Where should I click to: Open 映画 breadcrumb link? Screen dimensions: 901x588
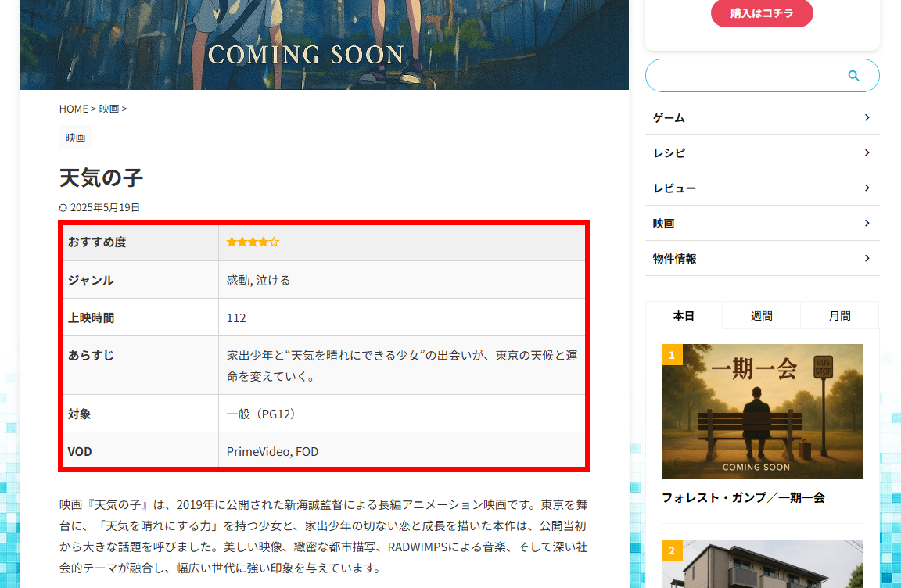click(109, 109)
